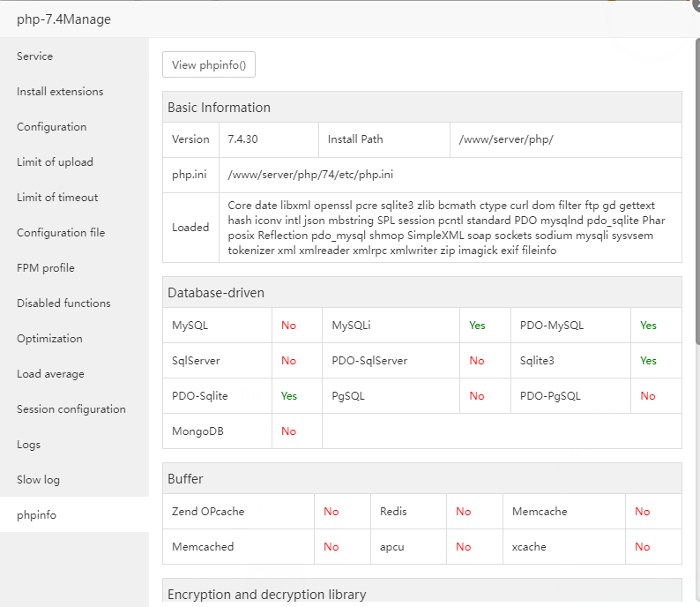Open the FPM profile tab
Image resolution: width=700 pixels, height=607 pixels.
pyautogui.click(x=46, y=268)
